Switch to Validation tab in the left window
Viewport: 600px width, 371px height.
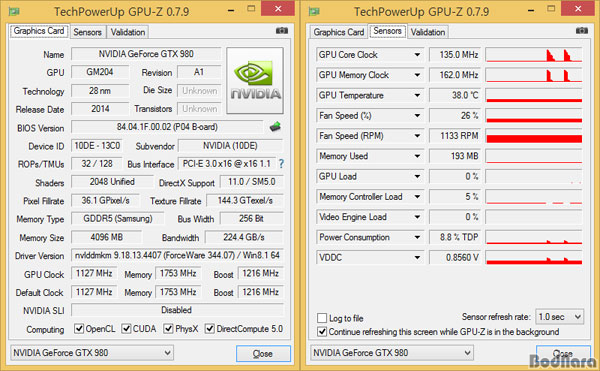coord(128,32)
